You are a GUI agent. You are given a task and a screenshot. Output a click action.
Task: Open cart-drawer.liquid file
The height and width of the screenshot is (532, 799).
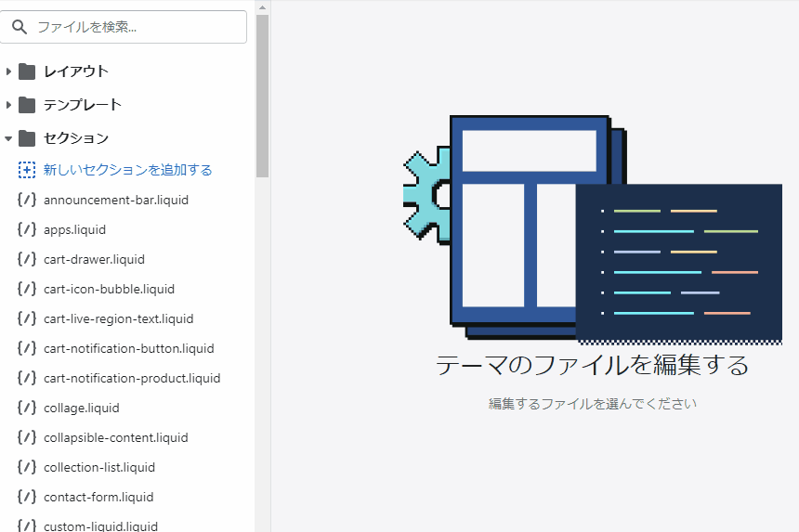point(94,259)
